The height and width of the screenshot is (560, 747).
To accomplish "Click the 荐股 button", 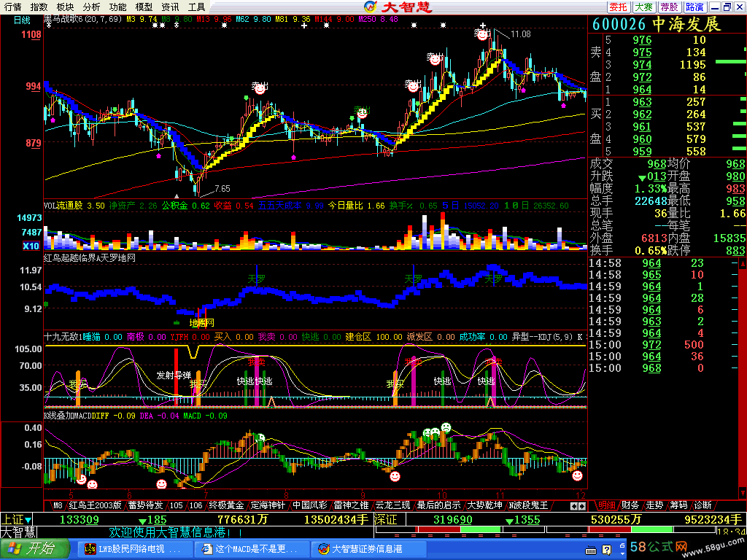I will (670, 7).
